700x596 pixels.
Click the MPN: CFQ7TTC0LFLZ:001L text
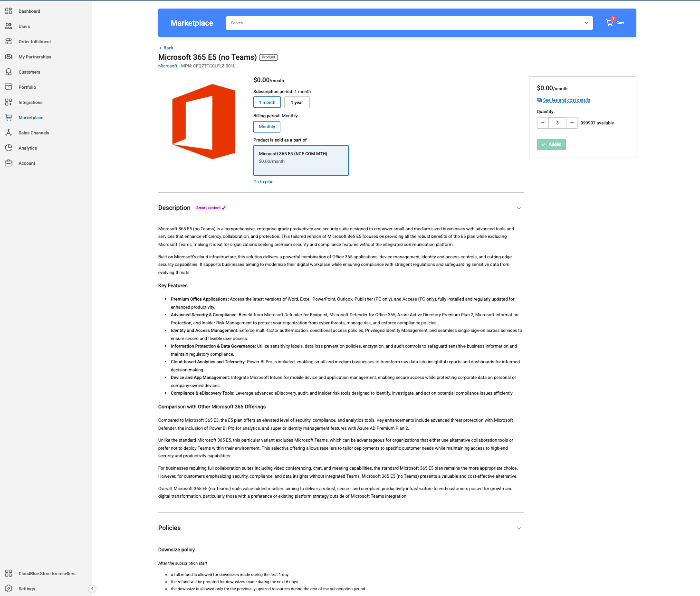point(208,66)
